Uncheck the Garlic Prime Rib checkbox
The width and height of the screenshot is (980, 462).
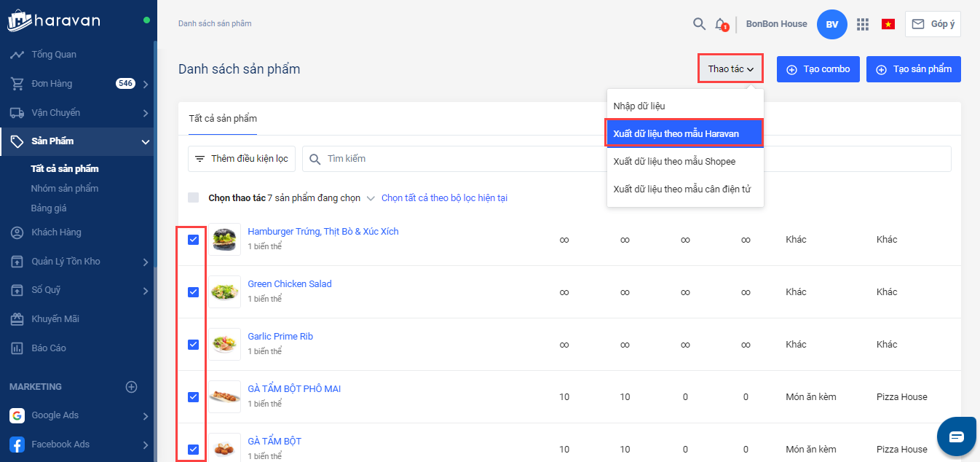[193, 345]
